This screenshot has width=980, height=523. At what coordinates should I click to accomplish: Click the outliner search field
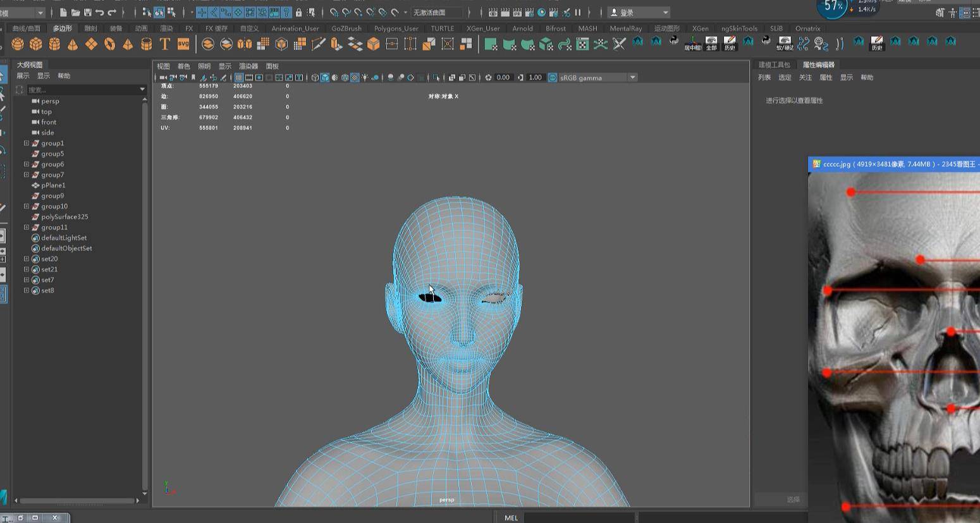click(x=82, y=90)
